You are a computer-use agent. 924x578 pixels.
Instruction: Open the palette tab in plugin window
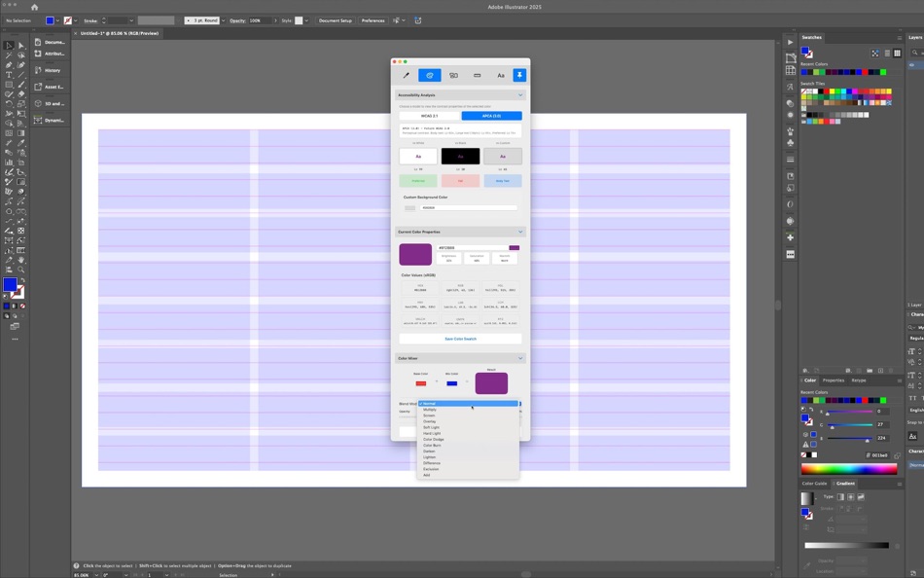[430, 76]
